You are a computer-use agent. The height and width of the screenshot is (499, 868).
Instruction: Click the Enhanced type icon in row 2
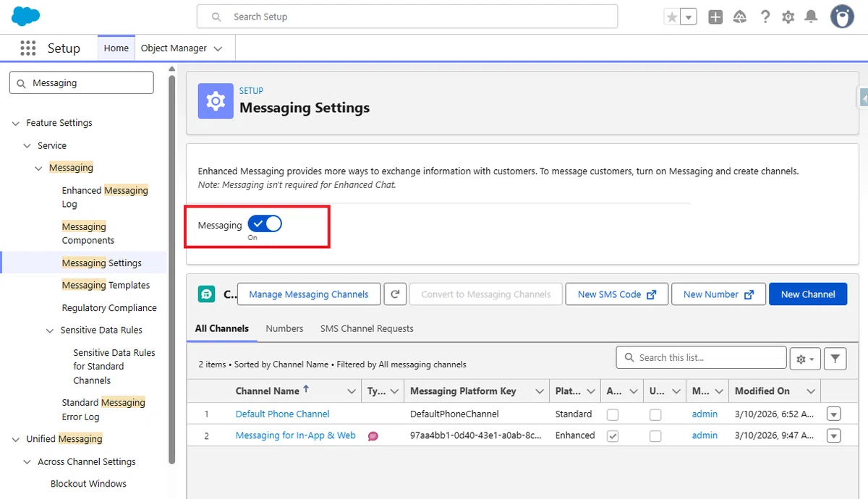click(x=373, y=436)
